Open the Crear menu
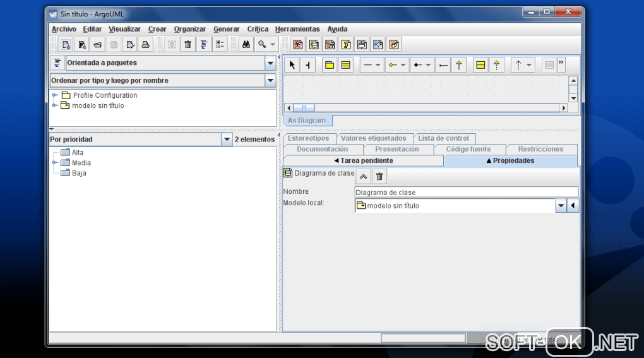The height and width of the screenshot is (358, 644). pos(157,29)
